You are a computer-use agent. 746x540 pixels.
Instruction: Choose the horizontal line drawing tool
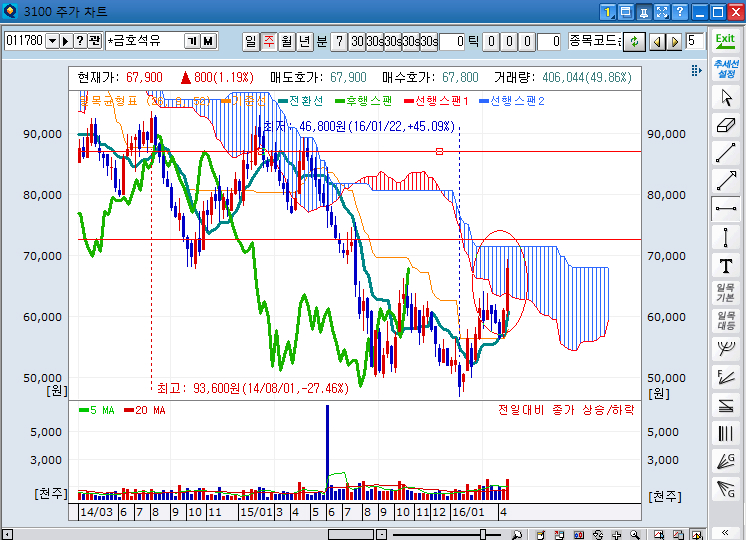726,209
